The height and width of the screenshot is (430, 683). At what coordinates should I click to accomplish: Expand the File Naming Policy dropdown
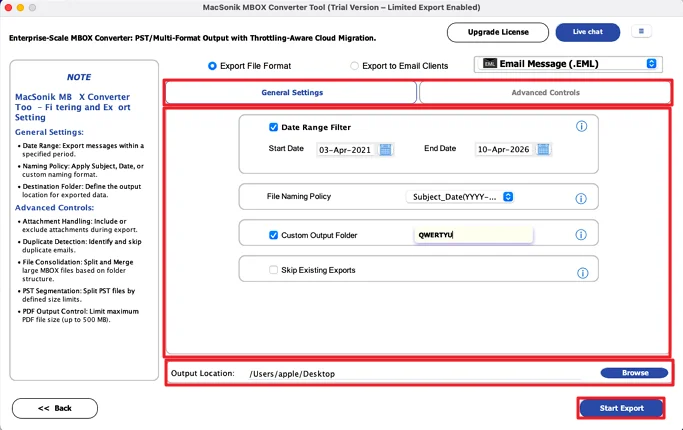460,197
